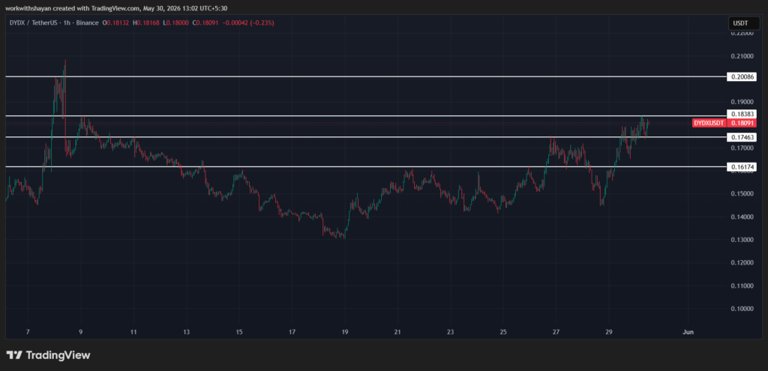
Task: Click date label 15 on time axis
Action: pos(239,332)
